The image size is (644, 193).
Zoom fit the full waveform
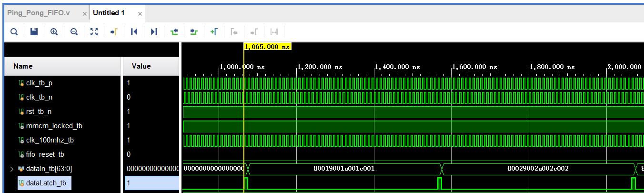[x=94, y=32]
